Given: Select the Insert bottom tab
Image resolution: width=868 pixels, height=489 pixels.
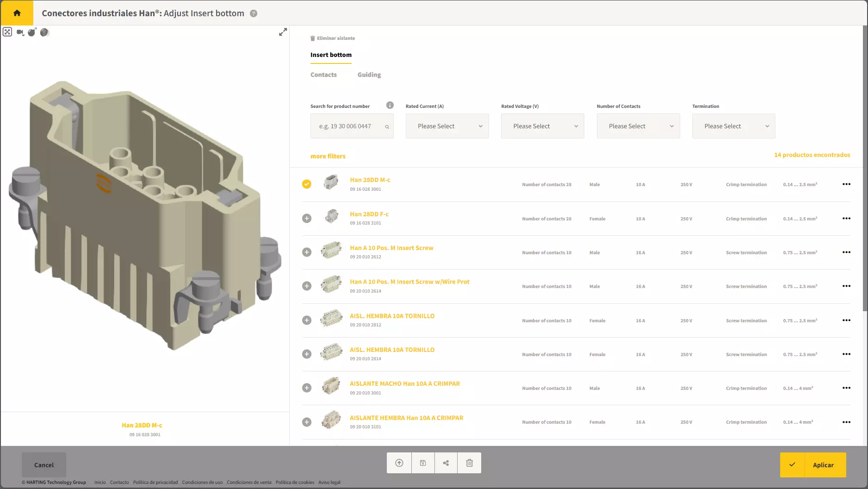Looking at the screenshot, I should coord(331,55).
